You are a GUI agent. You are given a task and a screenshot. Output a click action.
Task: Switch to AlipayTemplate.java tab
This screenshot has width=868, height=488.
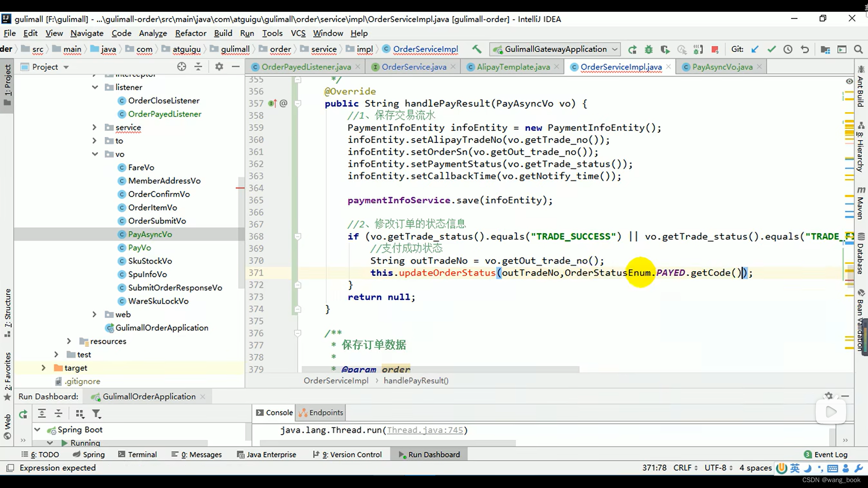(x=514, y=67)
